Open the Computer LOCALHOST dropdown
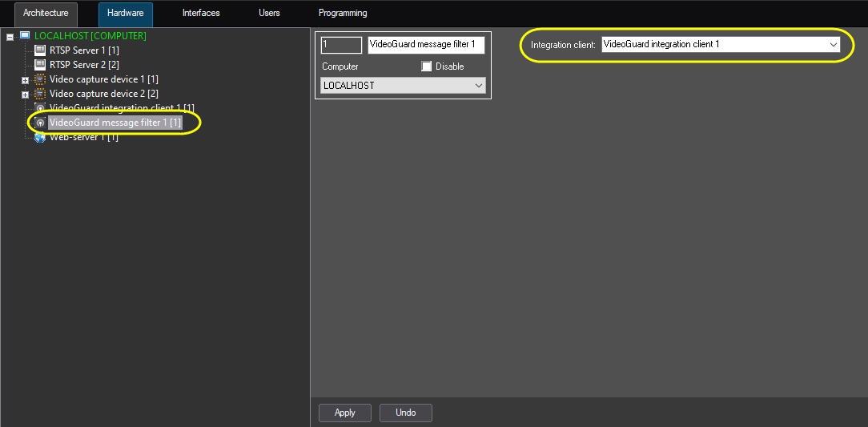The image size is (868, 427). (403, 86)
